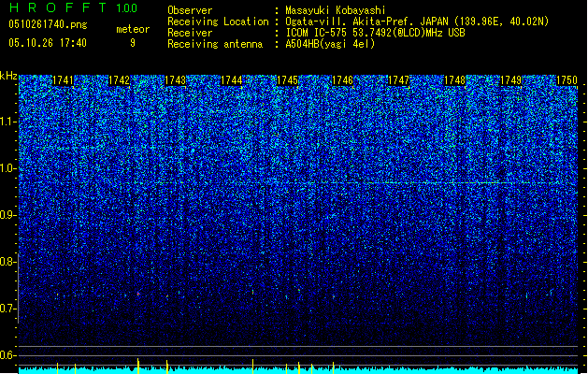Click the 1744 time marker

point(232,80)
